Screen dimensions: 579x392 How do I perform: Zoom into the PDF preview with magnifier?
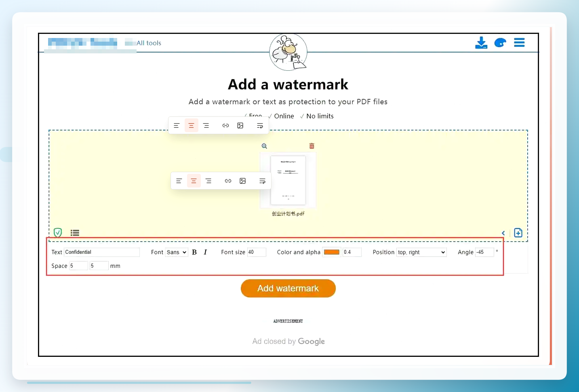pos(264,146)
